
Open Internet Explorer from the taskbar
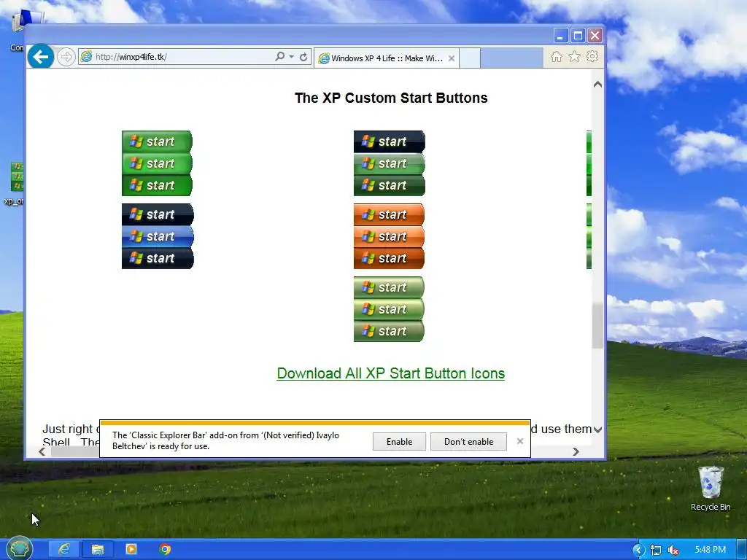pos(64,549)
